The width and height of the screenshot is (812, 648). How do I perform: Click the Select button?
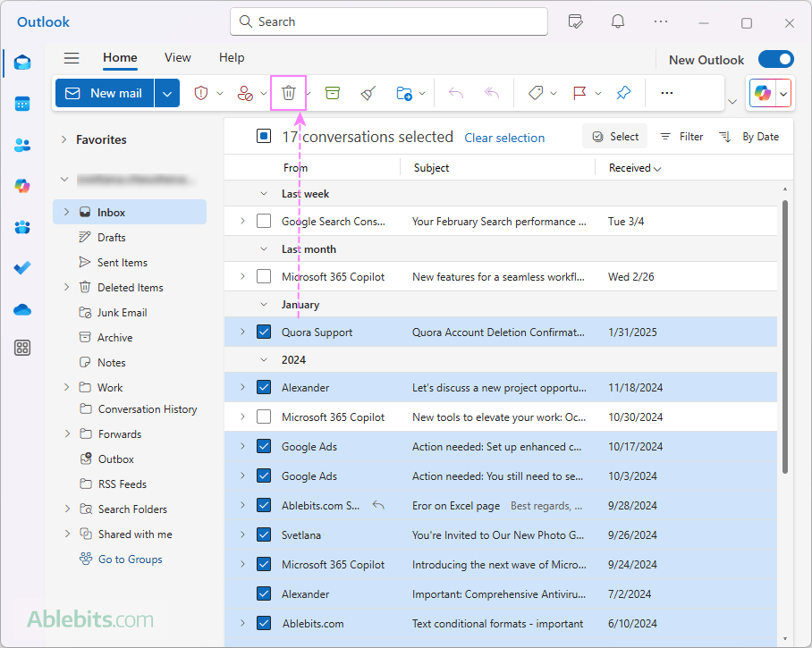pos(615,137)
